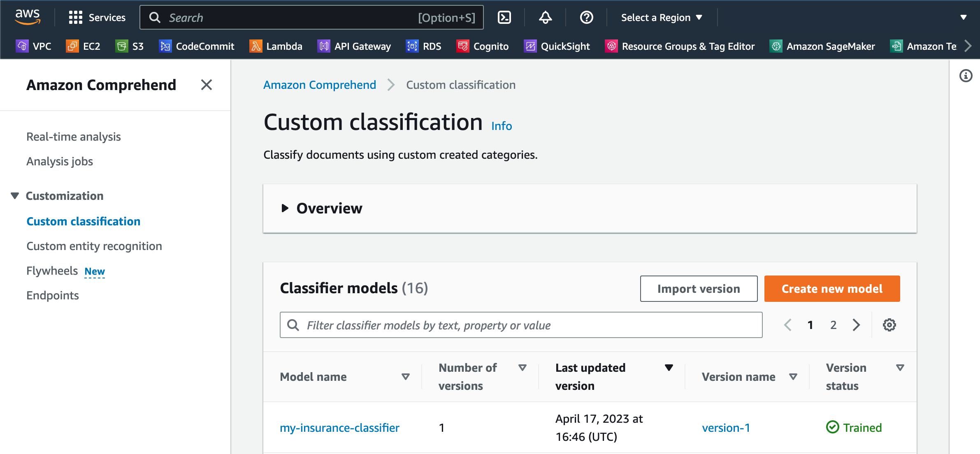Open the CloudShell terminal icon
The image size is (980, 454).
click(504, 17)
